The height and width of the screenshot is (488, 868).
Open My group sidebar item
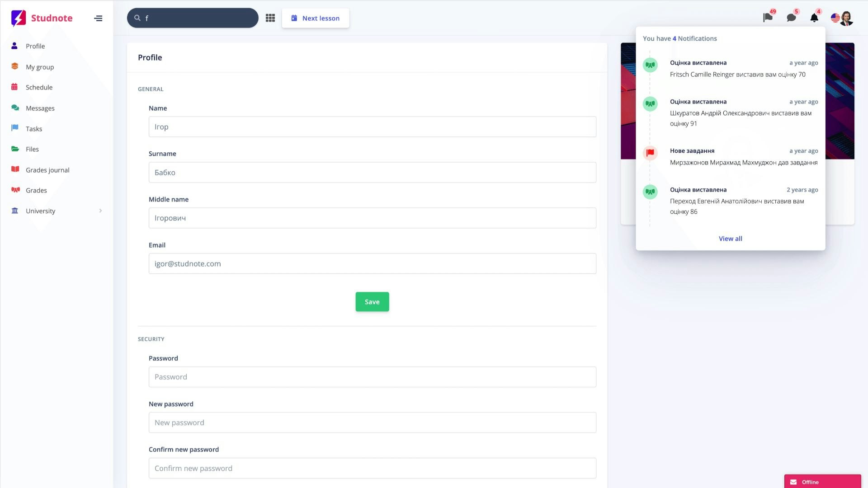[x=40, y=67]
